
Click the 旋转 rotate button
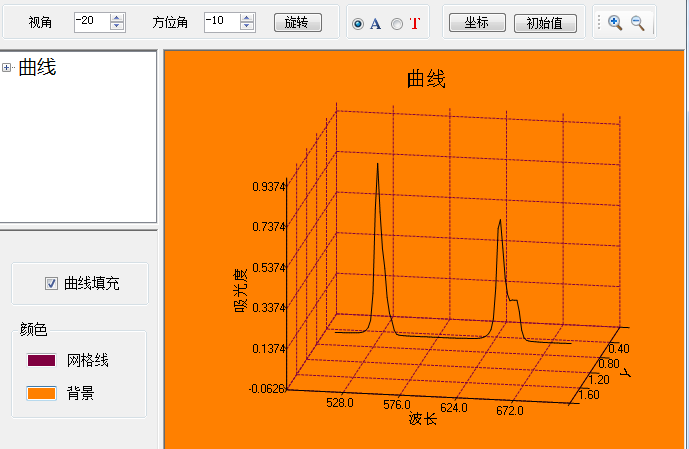(297, 22)
